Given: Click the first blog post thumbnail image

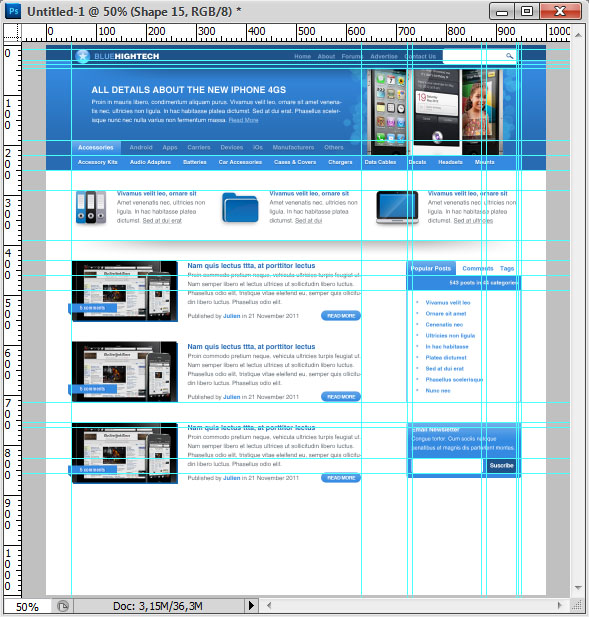Looking at the screenshot, I should (x=125, y=291).
